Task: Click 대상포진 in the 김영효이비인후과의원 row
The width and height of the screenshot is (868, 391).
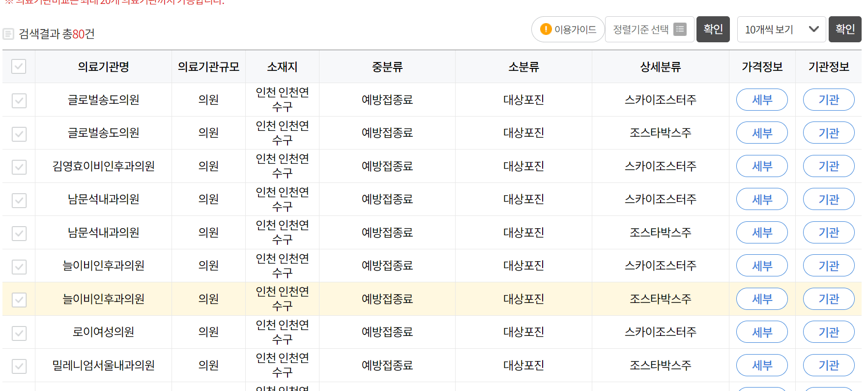Action: click(x=523, y=166)
